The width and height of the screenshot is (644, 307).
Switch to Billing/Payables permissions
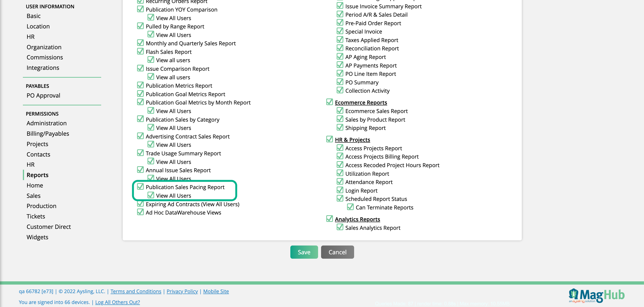coord(48,134)
